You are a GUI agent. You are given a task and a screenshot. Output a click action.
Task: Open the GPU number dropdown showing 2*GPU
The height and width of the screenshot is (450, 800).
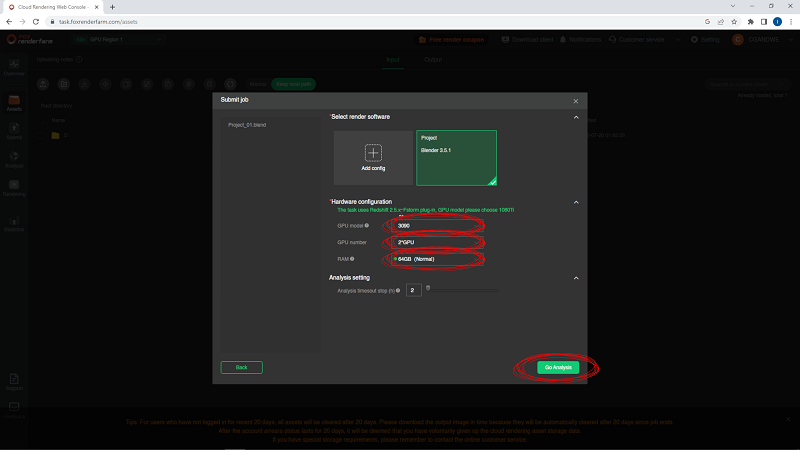pos(438,242)
